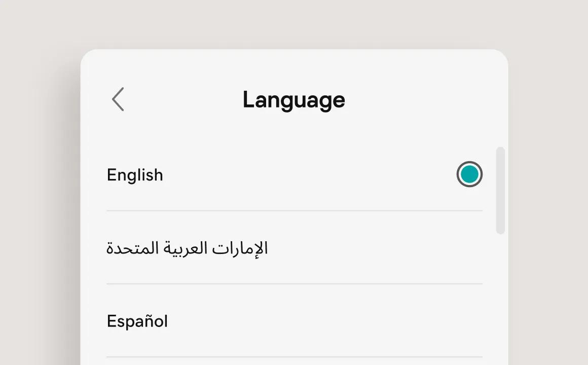Tap the back arrow to leave Language settings

(118, 99)
